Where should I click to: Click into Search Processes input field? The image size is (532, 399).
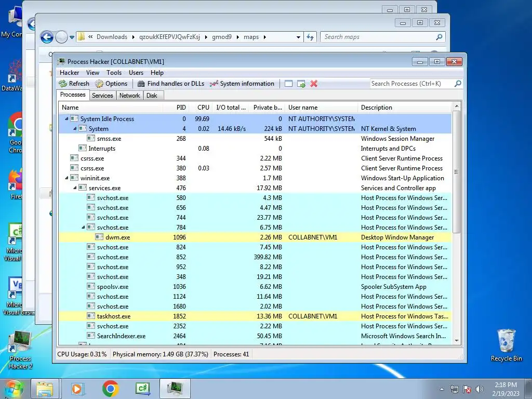pos(412,84)
